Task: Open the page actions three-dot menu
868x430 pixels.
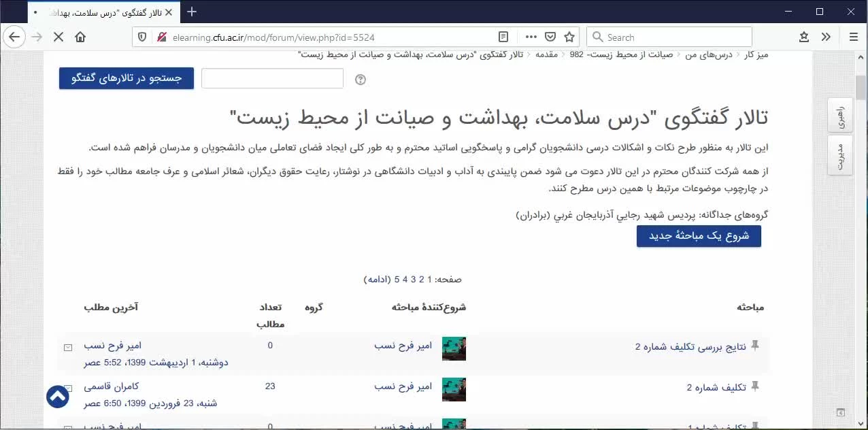Action: click(x=531, y=37)
